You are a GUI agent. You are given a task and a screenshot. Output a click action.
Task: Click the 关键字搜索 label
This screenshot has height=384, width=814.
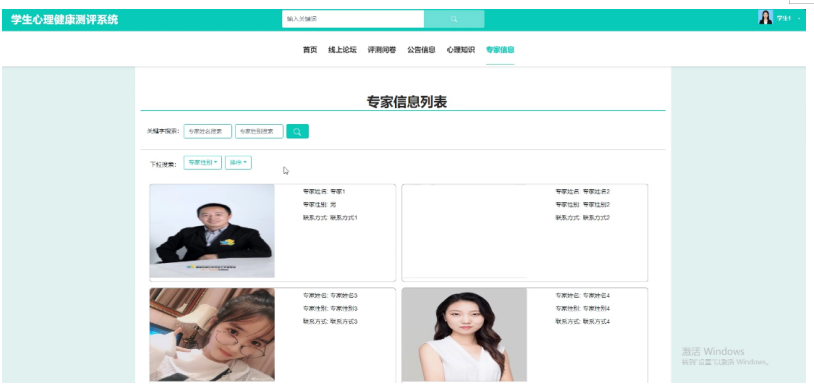click(162, 131)
